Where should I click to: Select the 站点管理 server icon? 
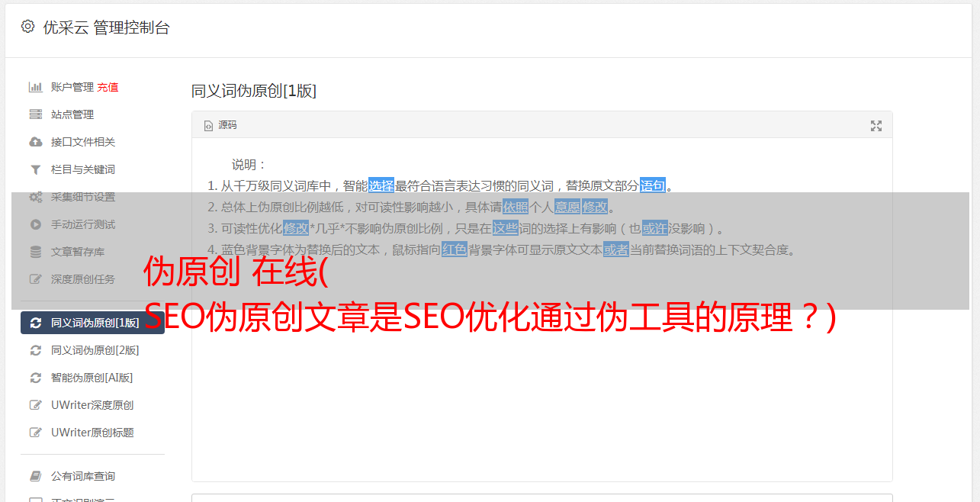coord(35,114)
